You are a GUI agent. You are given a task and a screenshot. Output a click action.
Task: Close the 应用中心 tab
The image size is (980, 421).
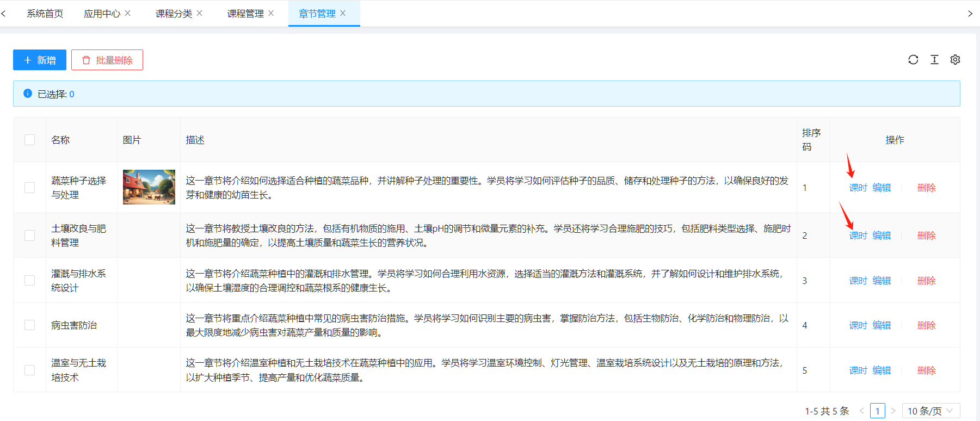click(128, 13)
